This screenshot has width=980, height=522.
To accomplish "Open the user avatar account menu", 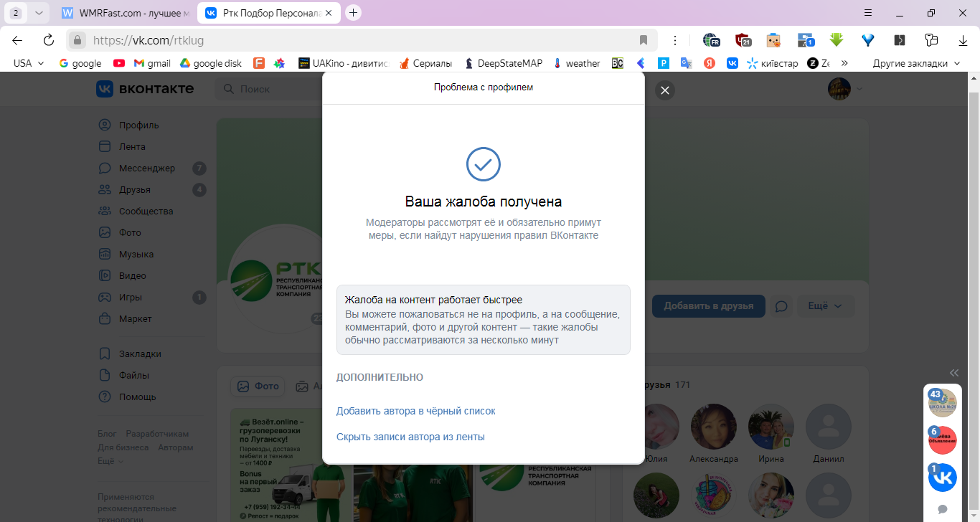I will (845, 89).
